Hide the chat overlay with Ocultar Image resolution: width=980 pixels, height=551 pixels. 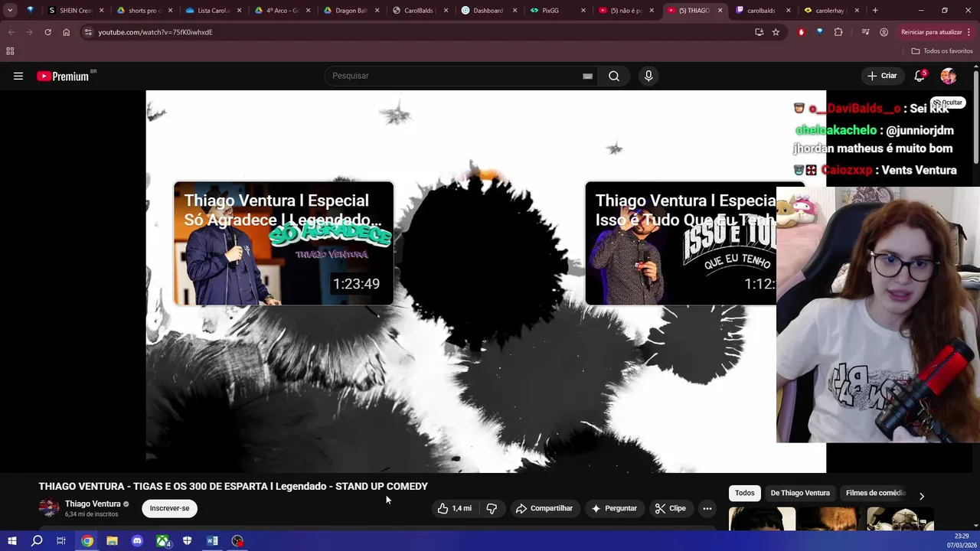(948, 103)
